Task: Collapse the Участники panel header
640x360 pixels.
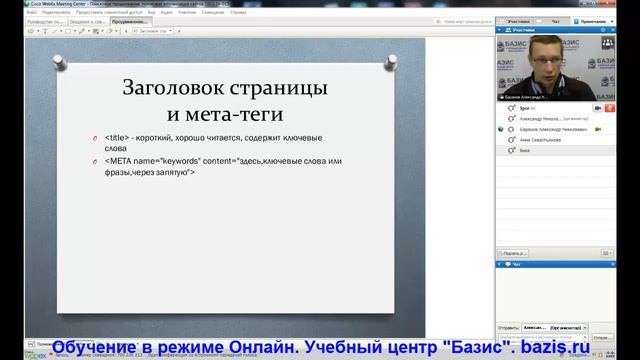Action: (499, 30)
